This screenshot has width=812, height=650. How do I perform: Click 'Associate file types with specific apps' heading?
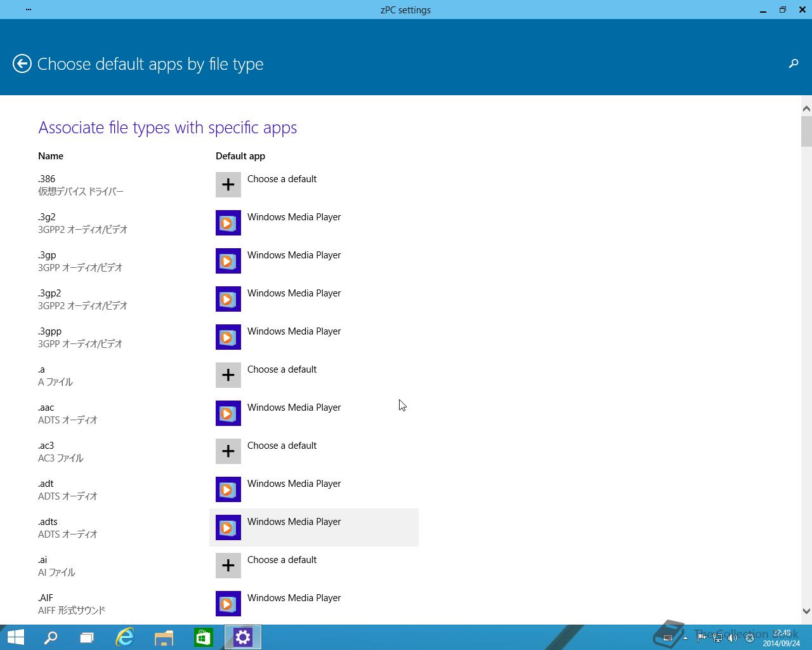(167, 128)
